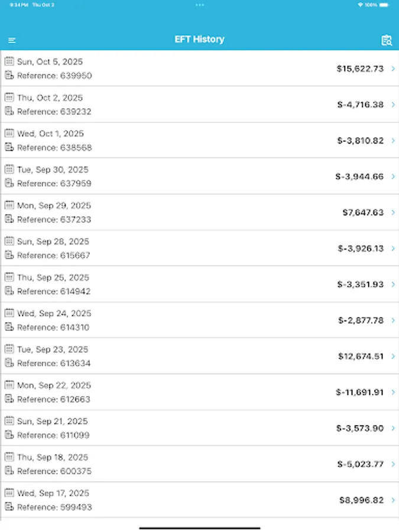This screenshot has width=399, height=532.
Task: Click the calendar icon beside Tue, Sep 23, 2025
Action: (9, 349)
